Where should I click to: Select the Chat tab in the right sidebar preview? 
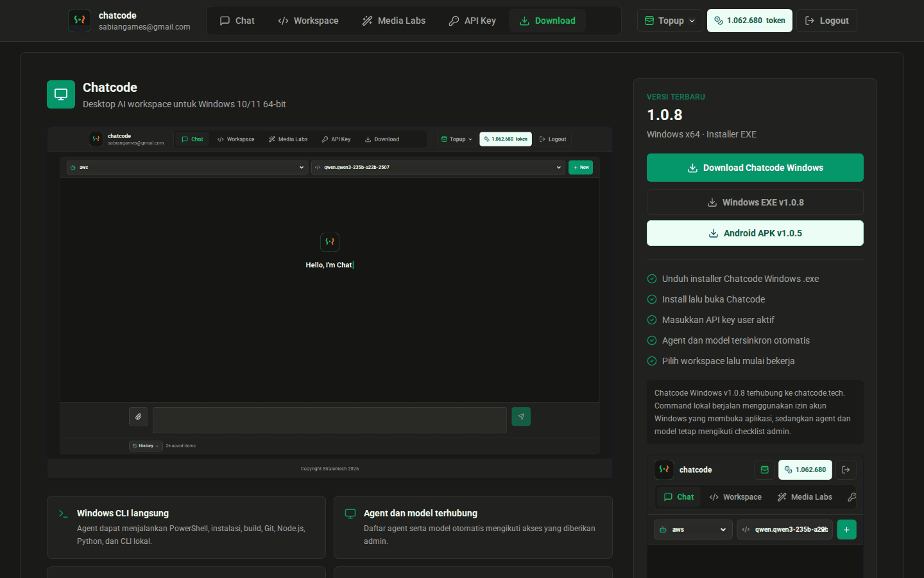click(679, 497)
